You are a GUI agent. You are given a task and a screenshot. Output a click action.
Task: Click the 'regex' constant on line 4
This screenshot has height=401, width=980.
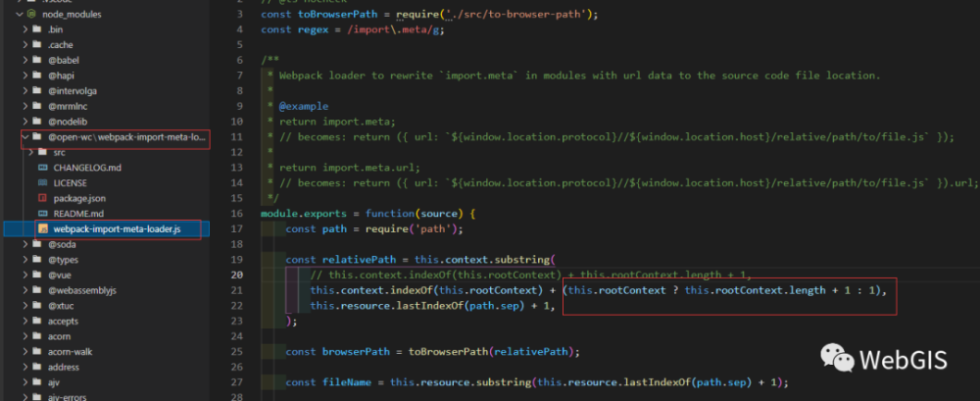click(x=313, y=30)
